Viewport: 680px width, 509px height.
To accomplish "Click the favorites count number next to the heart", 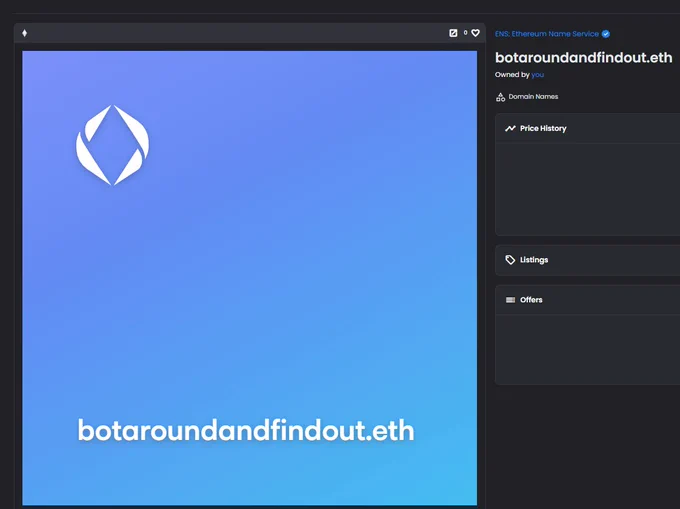I will [465, 33].
